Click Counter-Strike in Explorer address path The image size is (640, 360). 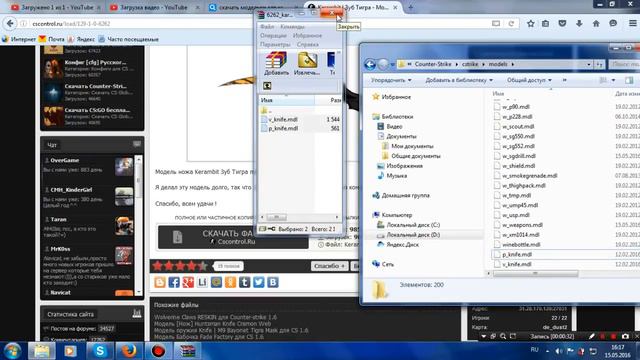[x=433, y=64]
